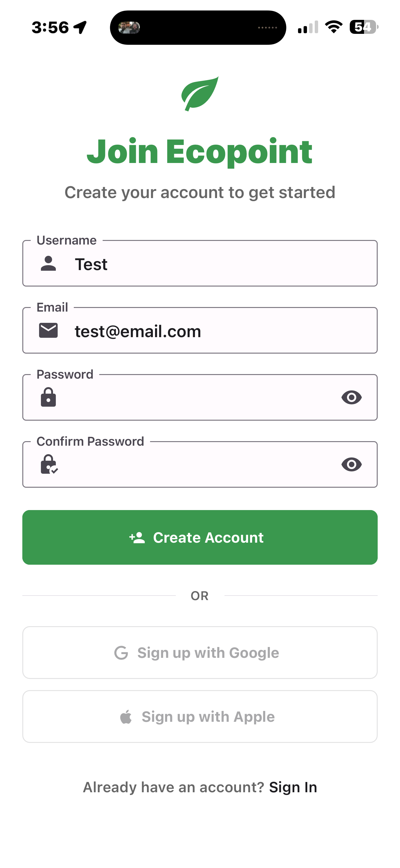Tap the add-person icon on Create Account

137,537
